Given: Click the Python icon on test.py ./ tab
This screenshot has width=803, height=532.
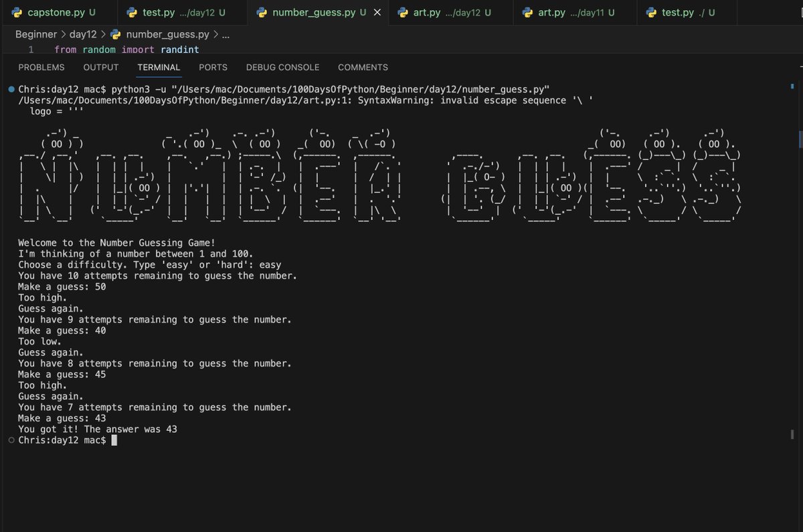Looking at the screenshot, I should (x=652, y=13).
